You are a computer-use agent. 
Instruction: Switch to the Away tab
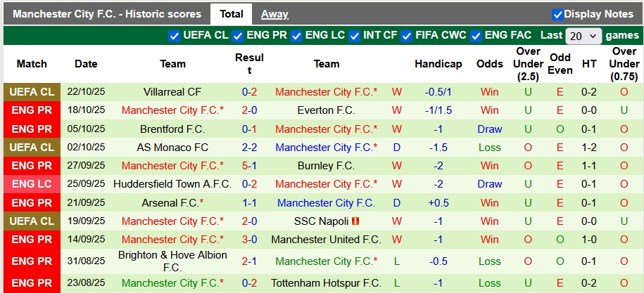click(x=274, y=14)
